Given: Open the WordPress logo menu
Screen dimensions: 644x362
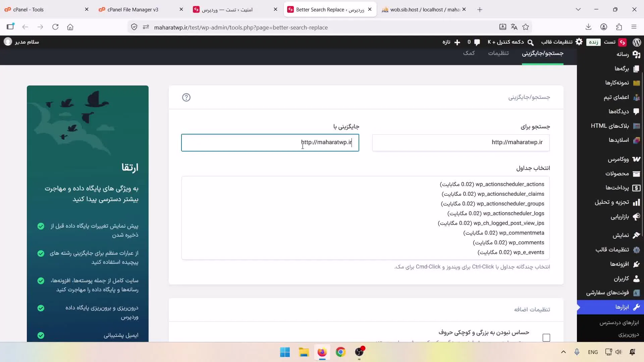Looking at the screenshot, I should coord(637,42).
